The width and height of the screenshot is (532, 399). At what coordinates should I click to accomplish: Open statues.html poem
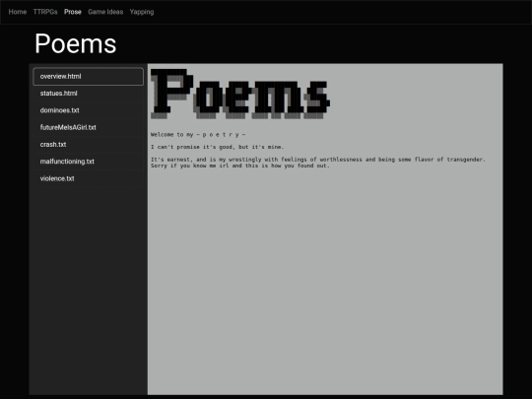89,94
